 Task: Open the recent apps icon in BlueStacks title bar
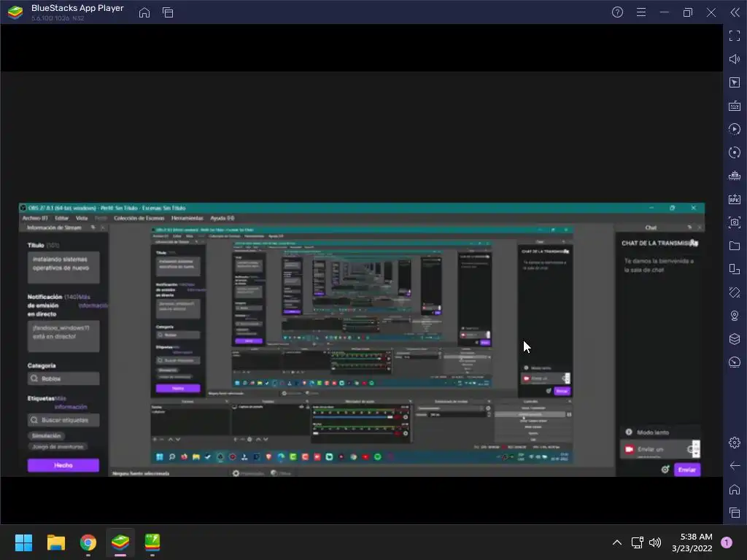pyautogui.click(x=168, y=12)
